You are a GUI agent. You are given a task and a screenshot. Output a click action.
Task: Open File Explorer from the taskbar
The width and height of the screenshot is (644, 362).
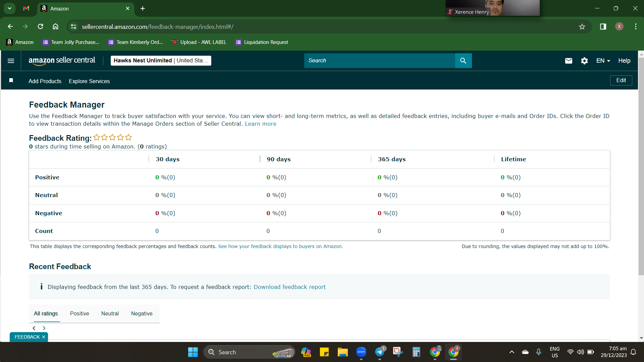pos(342,352)
